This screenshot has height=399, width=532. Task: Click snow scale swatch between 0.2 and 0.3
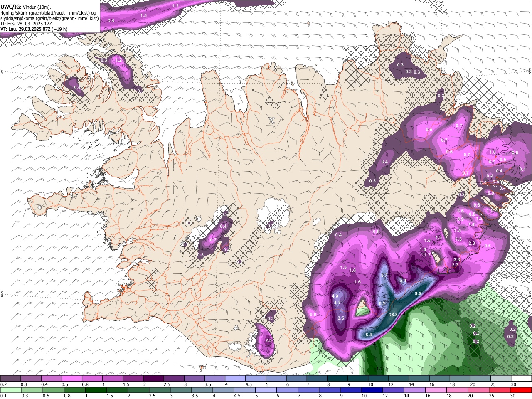tap(10, 379)
